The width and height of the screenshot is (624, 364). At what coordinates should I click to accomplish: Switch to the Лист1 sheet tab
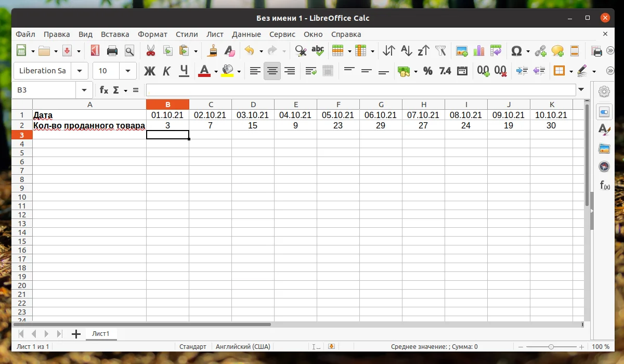(101, 334)
